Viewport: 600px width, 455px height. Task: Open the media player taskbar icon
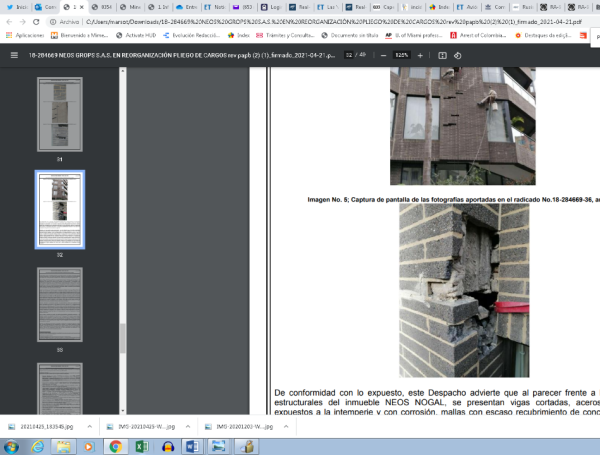point(89,447)
